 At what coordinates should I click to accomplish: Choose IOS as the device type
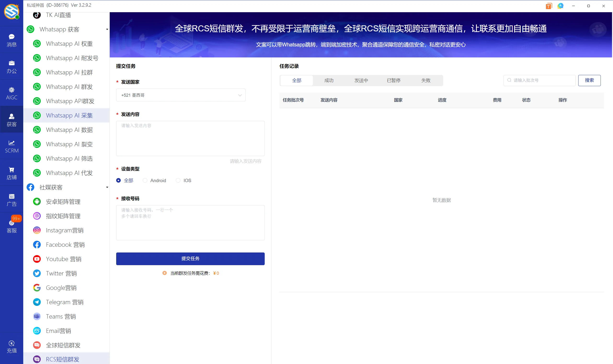coord(178,180)
